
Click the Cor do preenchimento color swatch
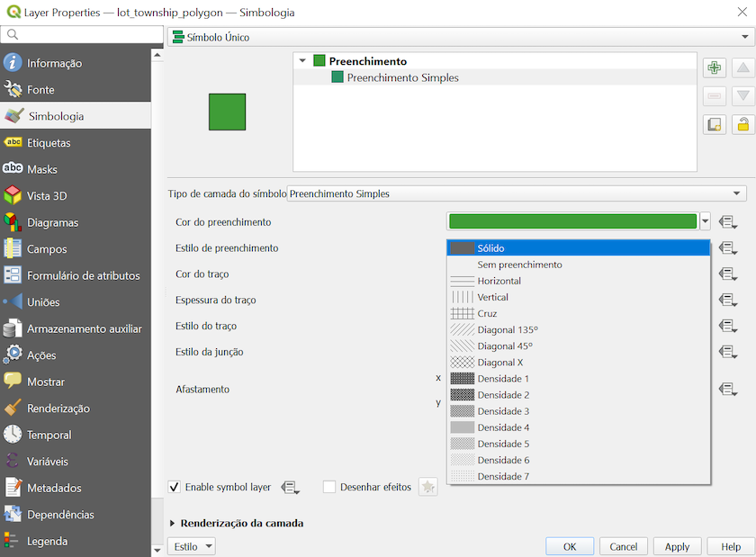pyautogui.click(x=571, y=221)
